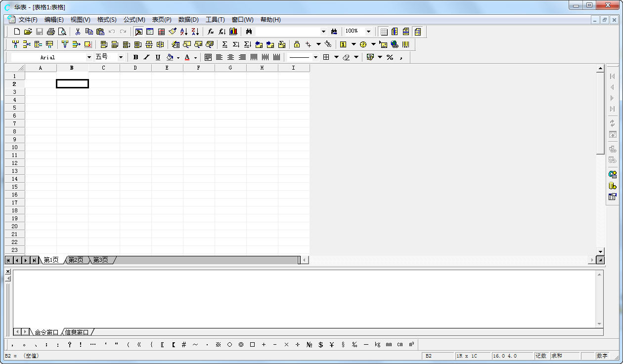Insert the ¥ symbol from bottom bar
The image size is (623, 364).
(x=332, y=345)
